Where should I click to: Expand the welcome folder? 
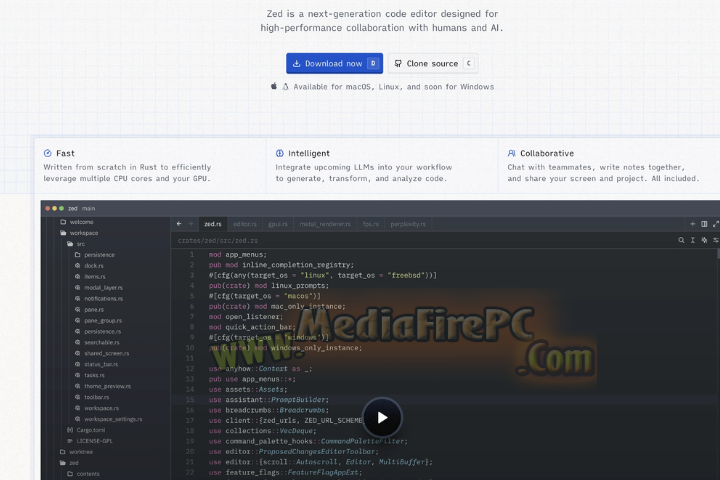coord(76,222)
